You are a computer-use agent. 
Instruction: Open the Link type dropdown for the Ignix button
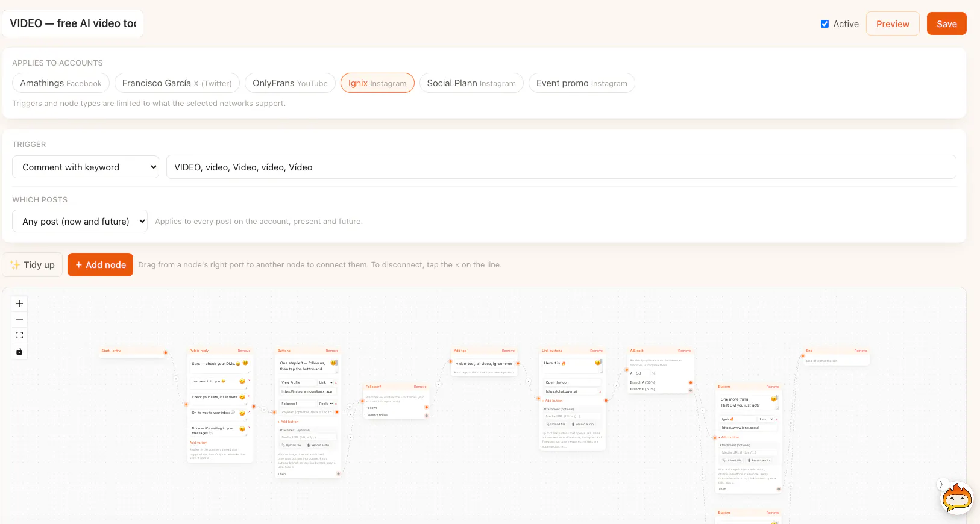pos(766,419)
